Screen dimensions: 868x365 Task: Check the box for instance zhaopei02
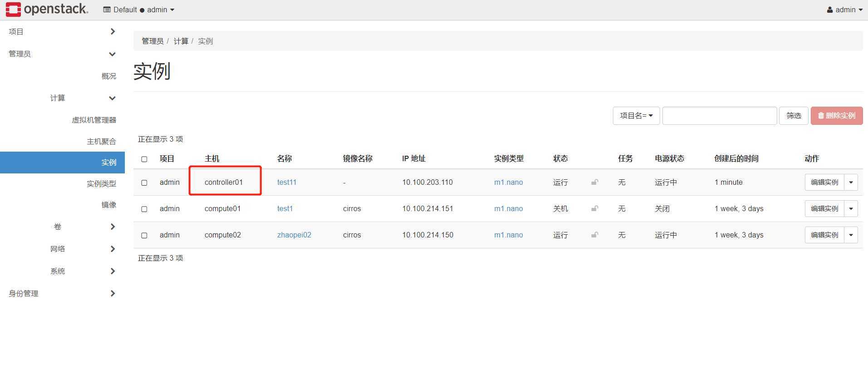pos(144,235)
